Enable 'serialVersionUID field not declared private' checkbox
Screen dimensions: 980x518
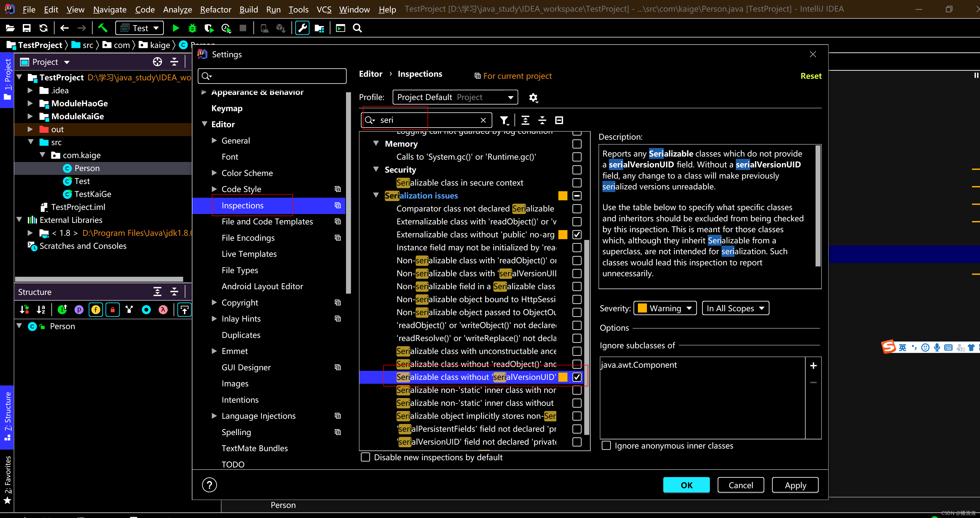pos(577,442)
